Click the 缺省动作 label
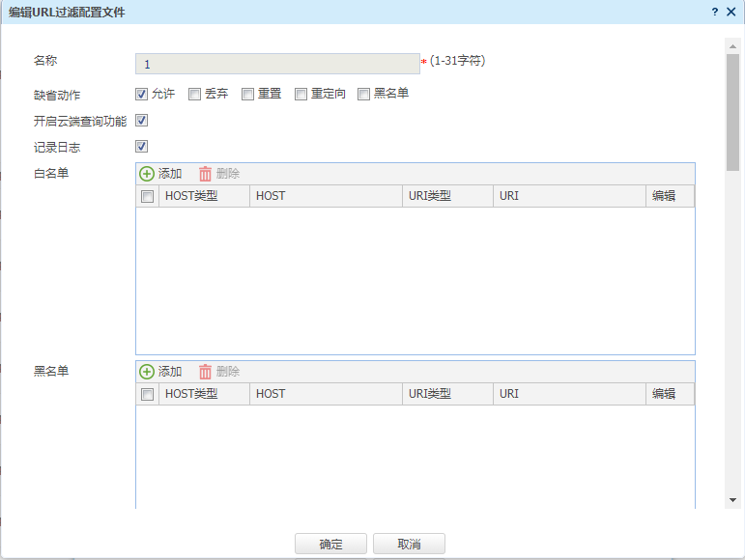The height and width of the screenshot is (560, 745). (x=57, y=95)
